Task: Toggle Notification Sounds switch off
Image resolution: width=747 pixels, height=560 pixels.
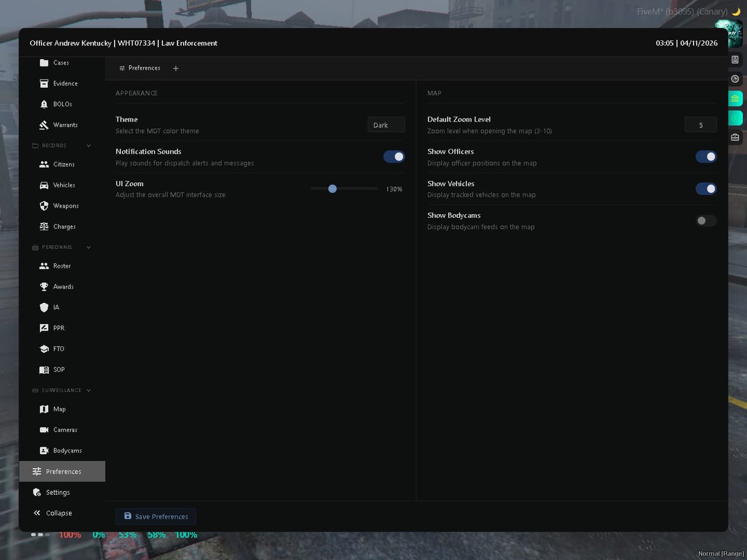Action: [394, 157]
